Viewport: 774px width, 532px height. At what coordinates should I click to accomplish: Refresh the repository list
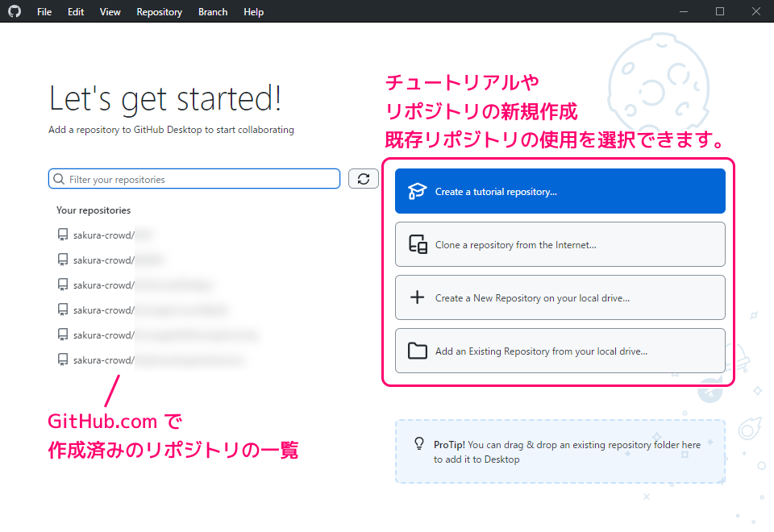point(364,179)
